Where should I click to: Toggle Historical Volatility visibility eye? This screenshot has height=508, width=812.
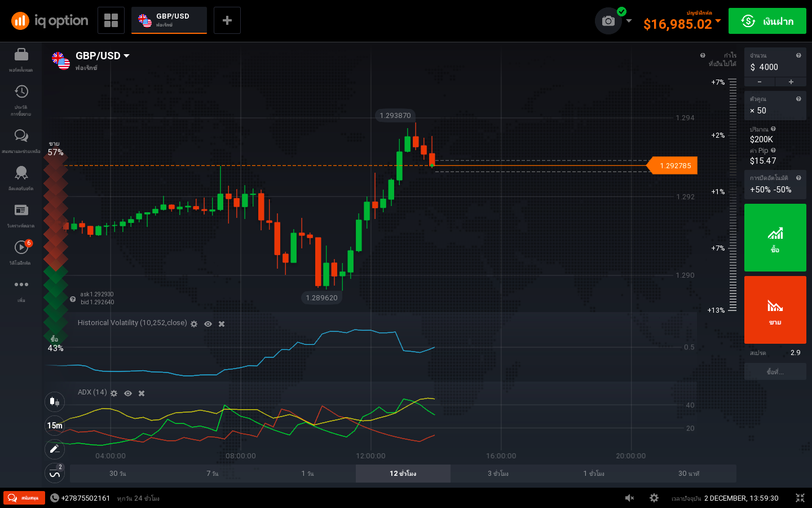tap(208, 324)
